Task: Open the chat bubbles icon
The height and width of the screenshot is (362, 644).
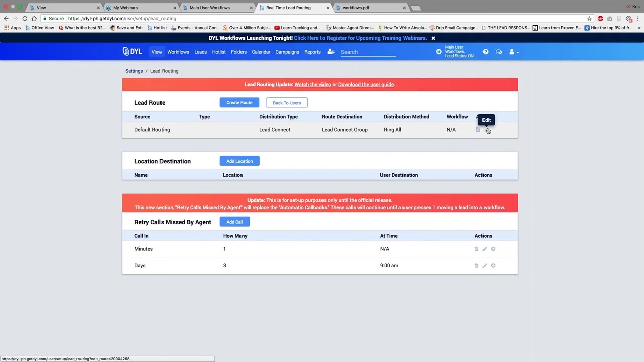Action: 499,52
